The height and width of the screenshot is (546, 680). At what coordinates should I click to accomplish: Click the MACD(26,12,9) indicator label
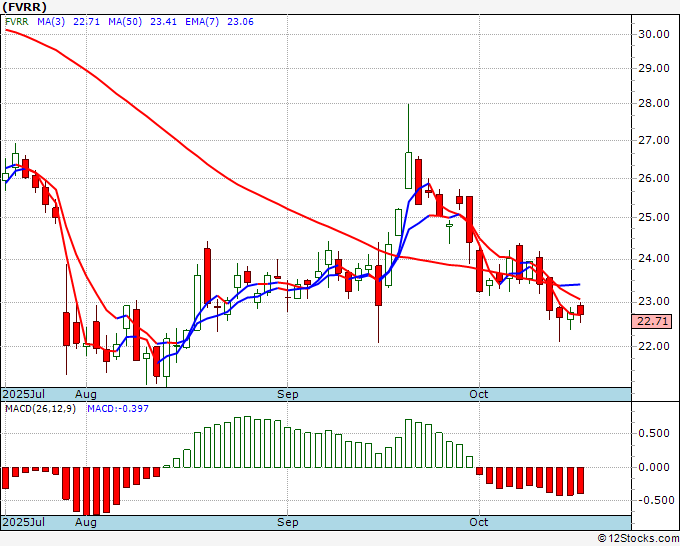click(40, 409)
